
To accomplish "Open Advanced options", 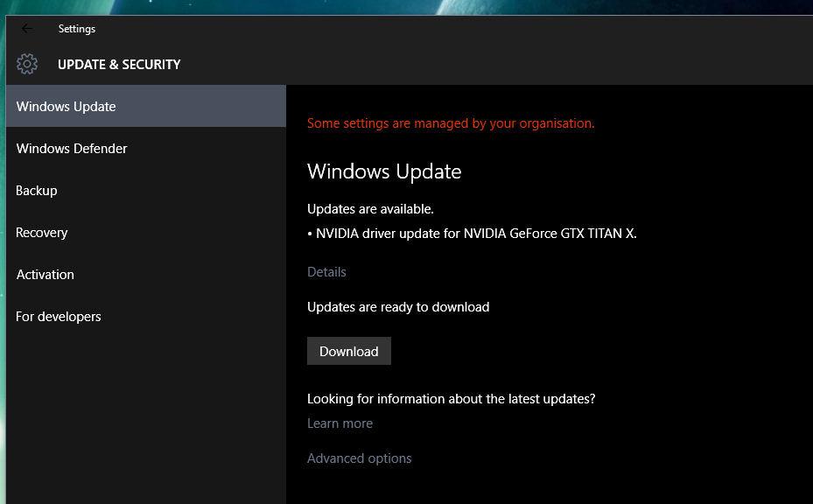I will tap(360, 458).
